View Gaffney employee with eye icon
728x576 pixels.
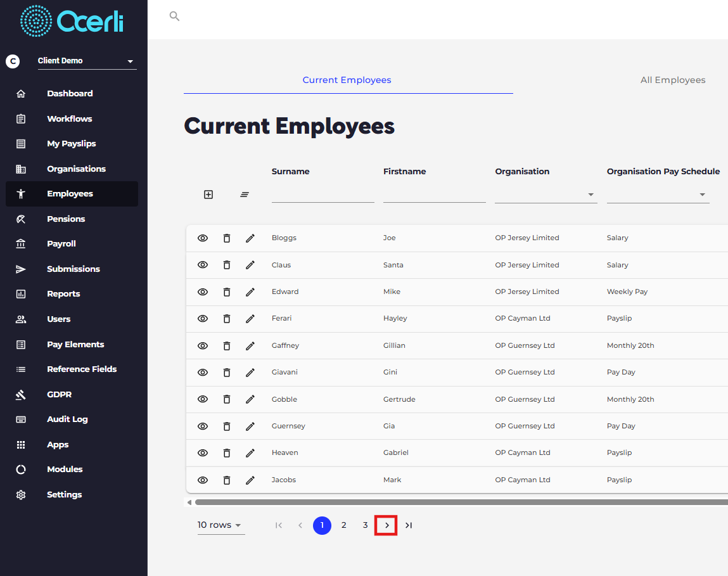(x=203, y=345)
